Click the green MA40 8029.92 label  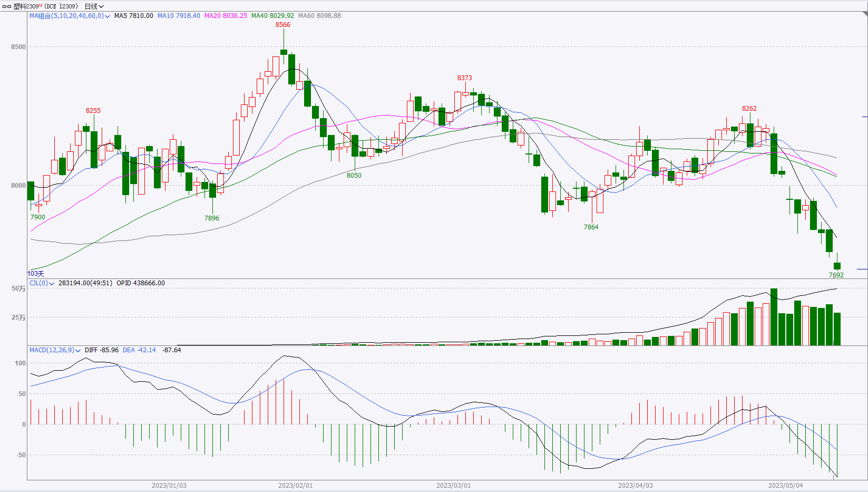click(272, 16)
